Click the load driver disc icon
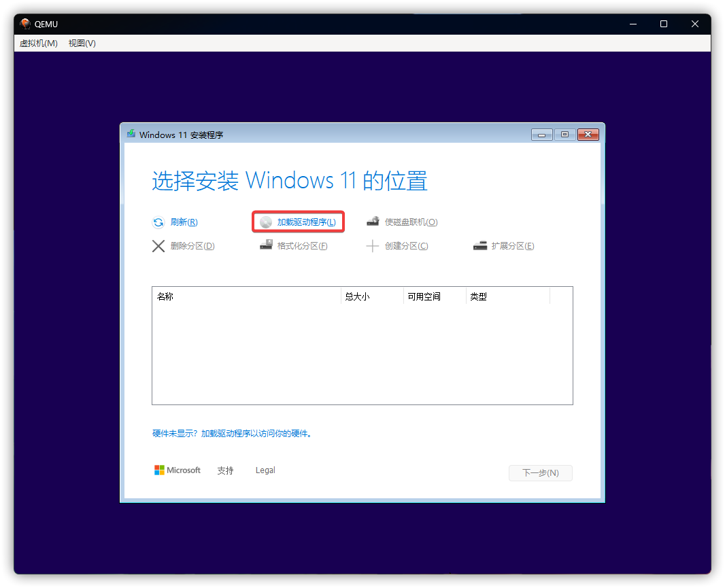 (266, 222)
